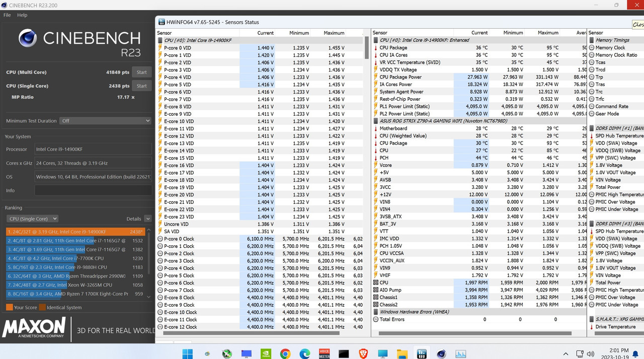The width and height of the screenshot is (644, 359).
Task: Open the Help menu in Cinebench
Action: [22, 15]
